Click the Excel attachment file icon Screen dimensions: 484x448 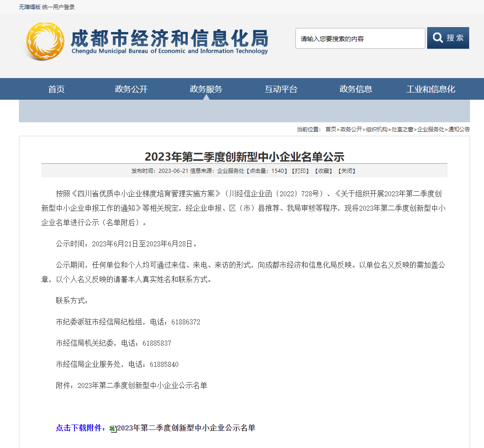click(113, 429)
